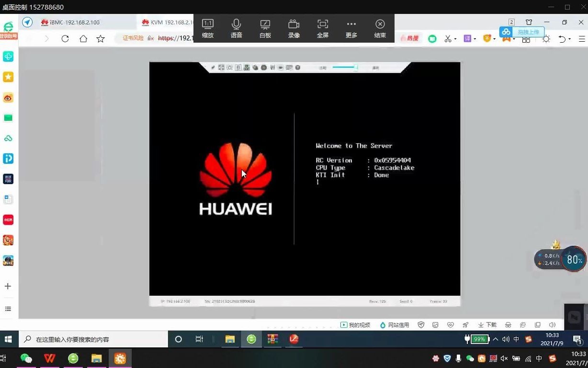Open File Explorer on remote taskbar
Image resolution: width=588 pixels, height=368 pixels.
tap(230, 339)
